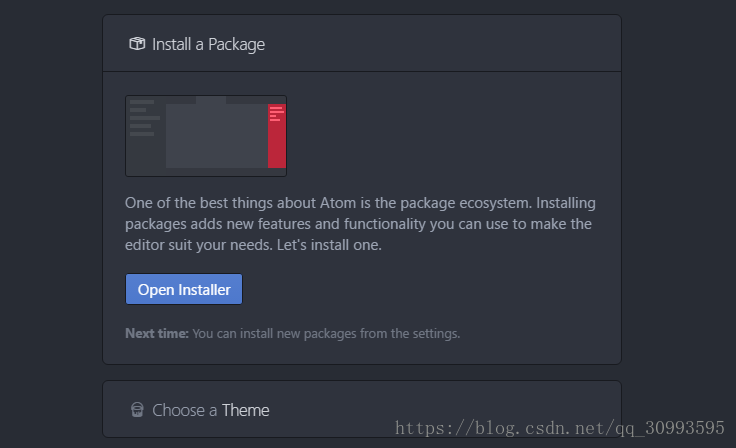Open the package installer with Open Installer
The image size is (736, 448).
point(184,289)
